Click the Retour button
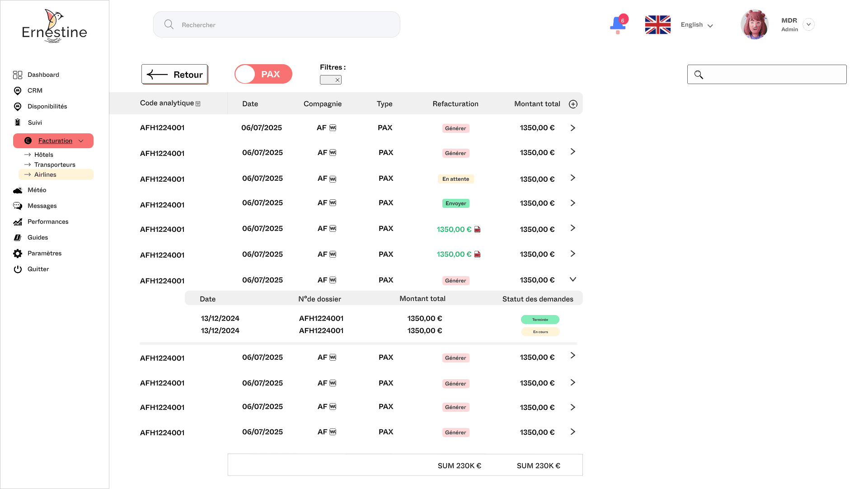The height and width of the screenshot is (489, 868). [174, 74]
